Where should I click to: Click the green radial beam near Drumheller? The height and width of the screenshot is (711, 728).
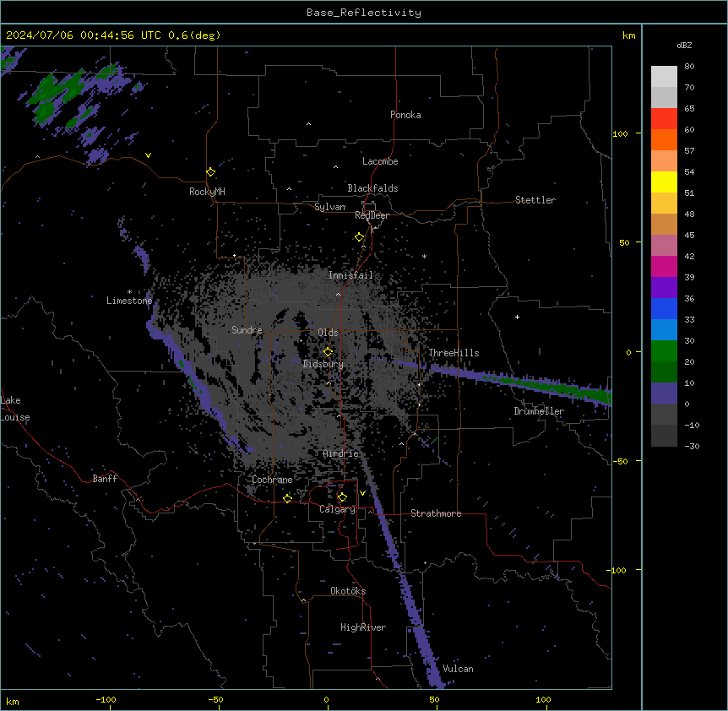[x=548, y=385]
